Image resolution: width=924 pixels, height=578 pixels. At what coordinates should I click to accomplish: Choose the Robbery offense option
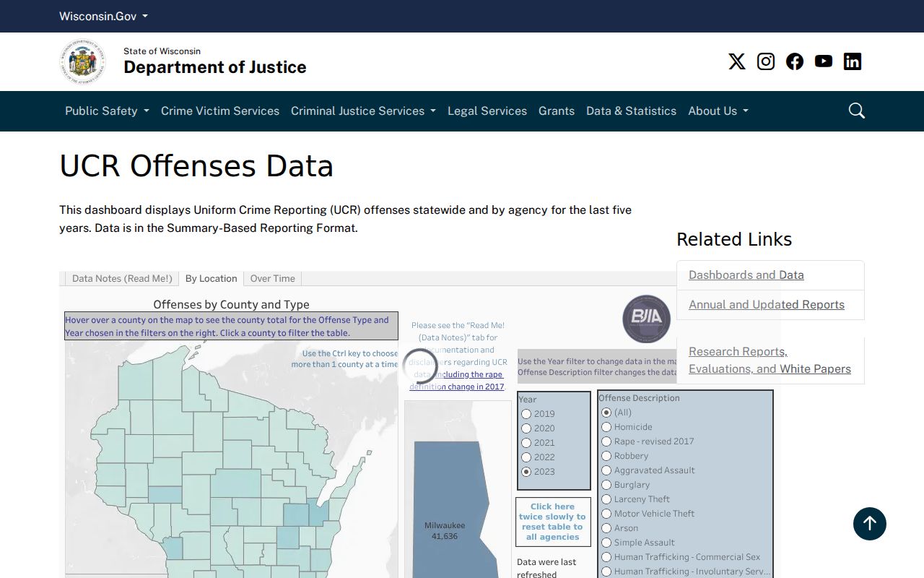tap(606, 456)
